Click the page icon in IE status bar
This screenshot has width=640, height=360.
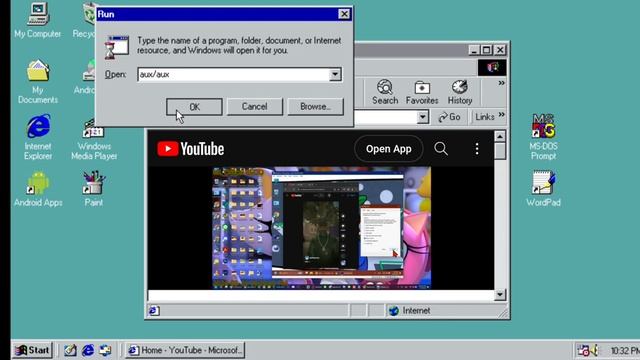(153, 311)
